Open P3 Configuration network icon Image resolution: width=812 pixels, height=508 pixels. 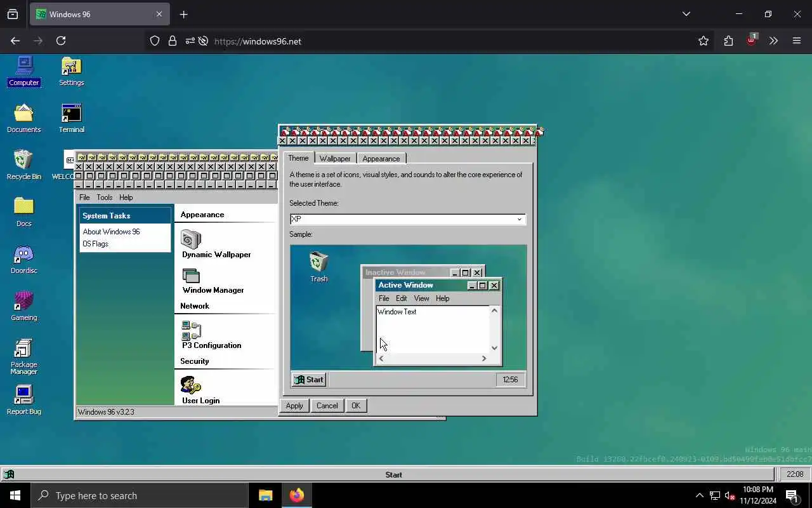tap(191, 330)
